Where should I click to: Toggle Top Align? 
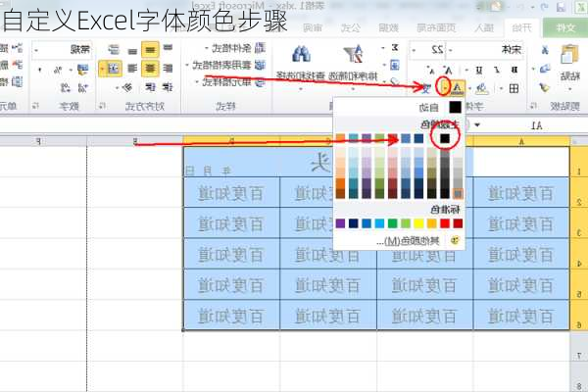pyautogui.click(x=168, y=48)
